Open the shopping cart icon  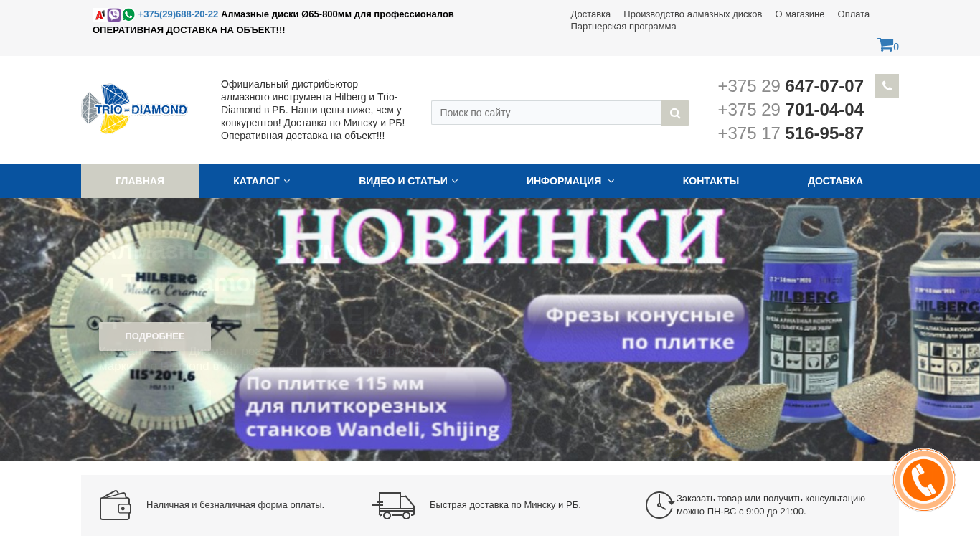[x=885, y=44]
